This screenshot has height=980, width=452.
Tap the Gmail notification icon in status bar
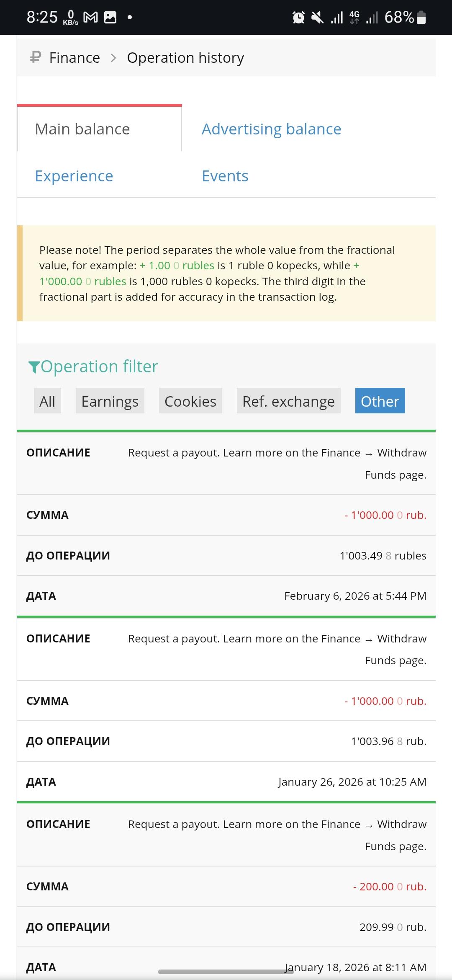click(x=91, y=18)
